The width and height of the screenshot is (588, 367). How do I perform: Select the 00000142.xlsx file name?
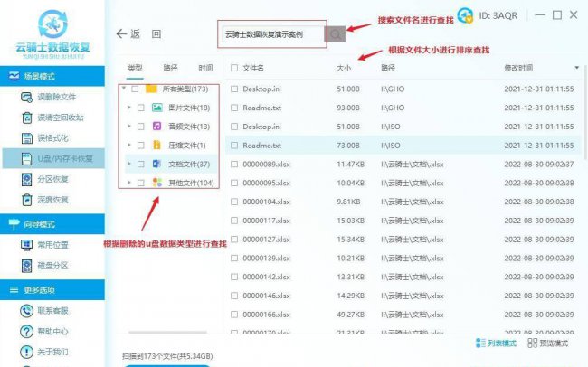[x=266, y=277]
